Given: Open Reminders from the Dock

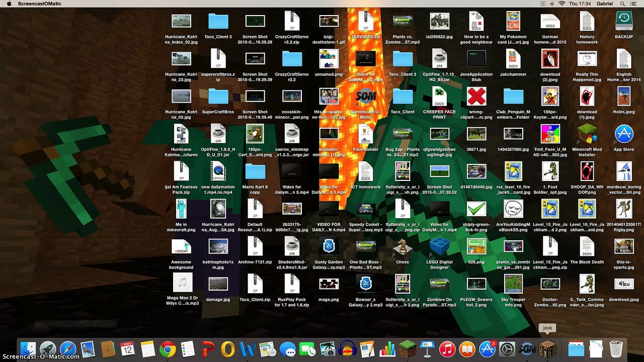Looking at the screenshot, I should [188, 348].
